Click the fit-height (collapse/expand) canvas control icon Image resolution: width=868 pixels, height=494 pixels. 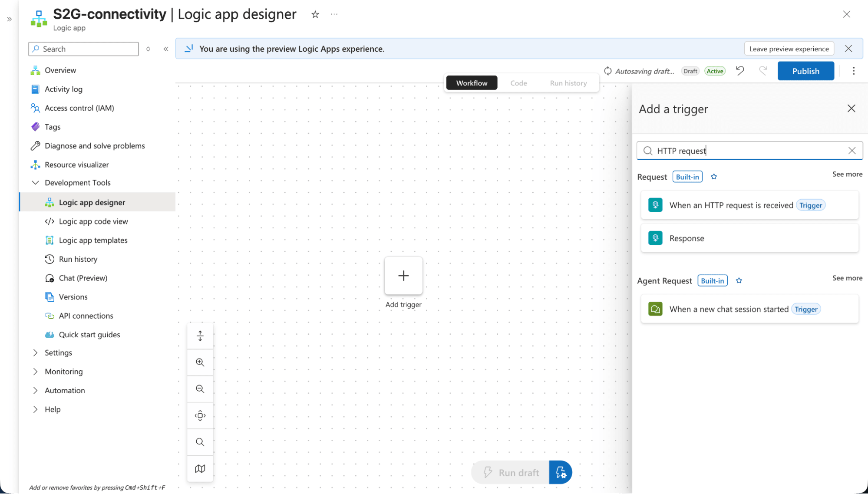click(x=200, y=336)
